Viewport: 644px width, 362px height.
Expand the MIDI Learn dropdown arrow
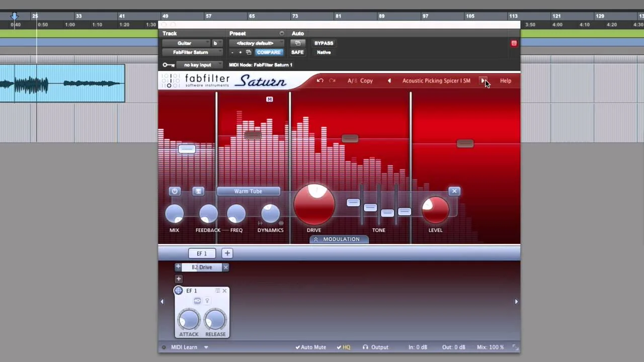point(206,347)
